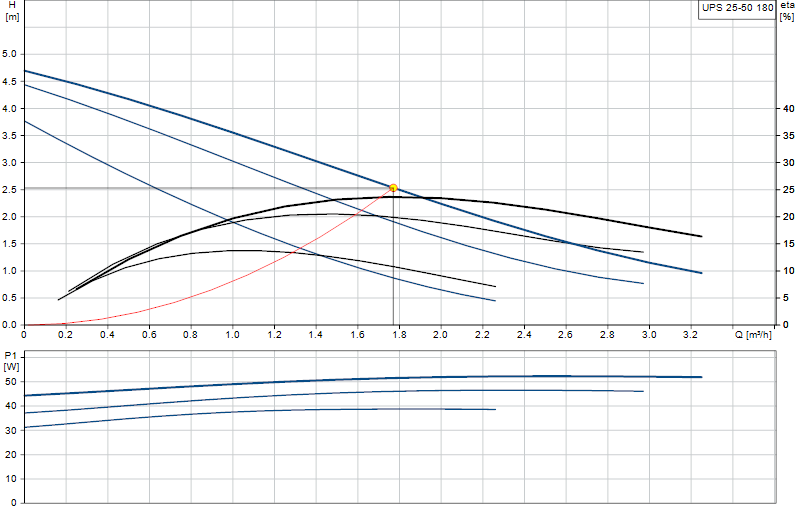Image resolution: width=800 pixels, height=520 pixels.
Task: Click the yellow duty point marker
Action: 393,188
